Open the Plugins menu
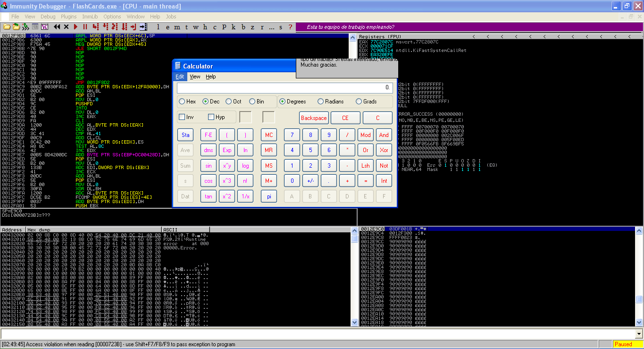The image size is (644, 349). (69, 17)
